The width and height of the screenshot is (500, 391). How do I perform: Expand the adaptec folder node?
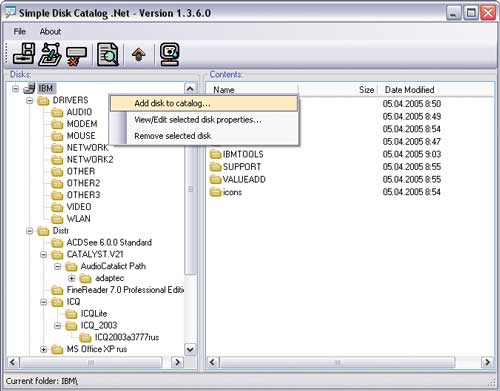(71, 278)
